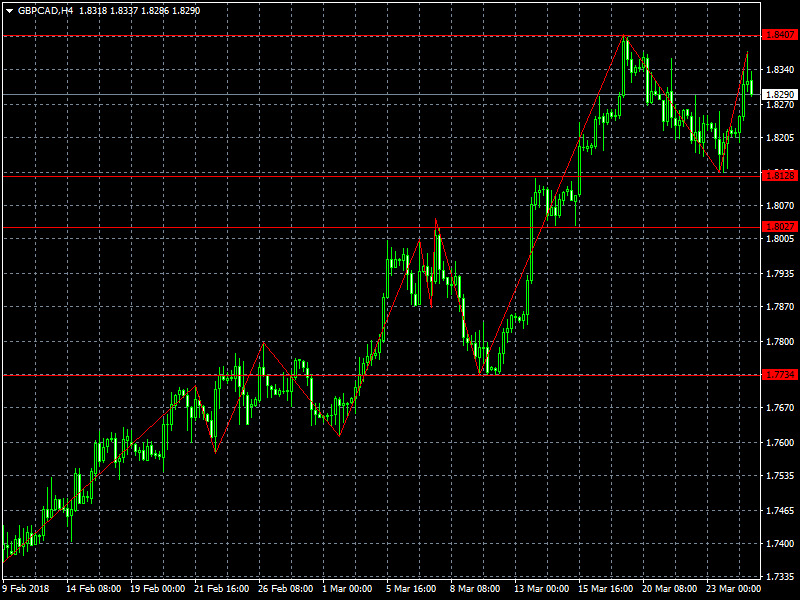Click the 19 Feb 00:00 time label
This screenshot has width=800, height=600.
[158, 589]
